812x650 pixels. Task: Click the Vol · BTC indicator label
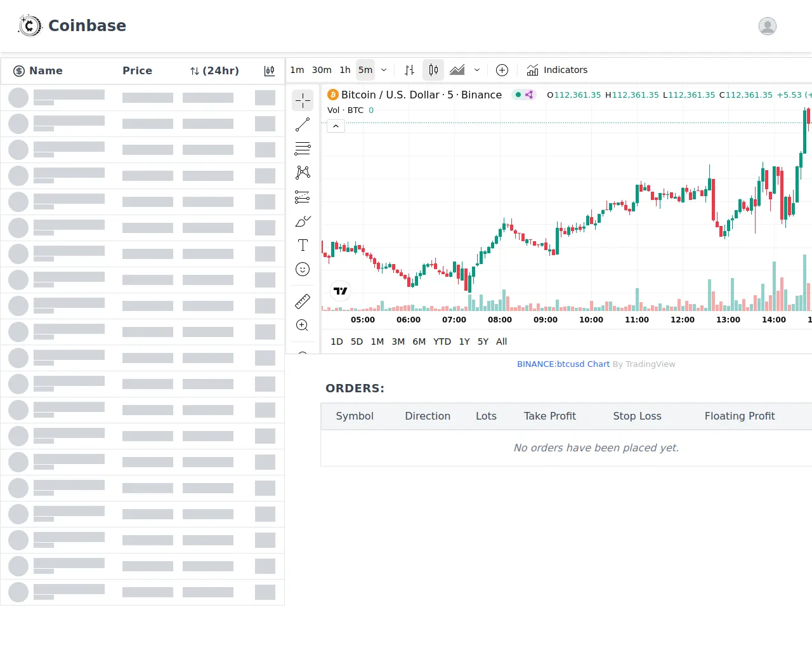[x=345, y=110]
